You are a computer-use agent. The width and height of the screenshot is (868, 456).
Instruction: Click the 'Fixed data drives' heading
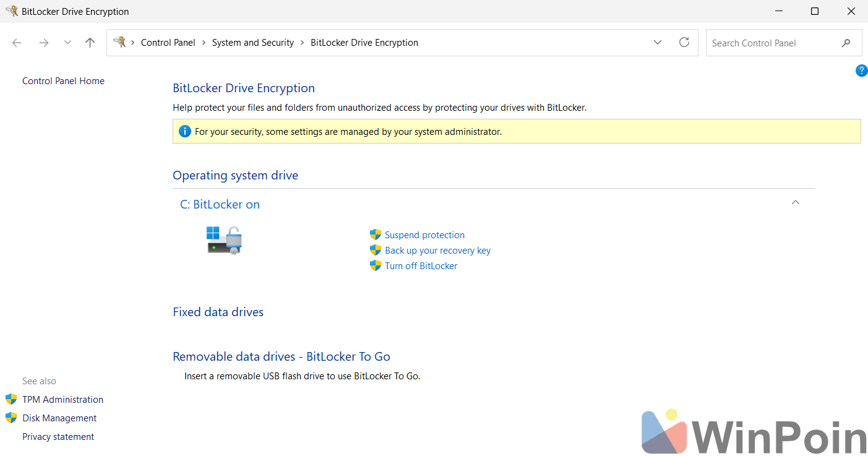coord(218,312)
